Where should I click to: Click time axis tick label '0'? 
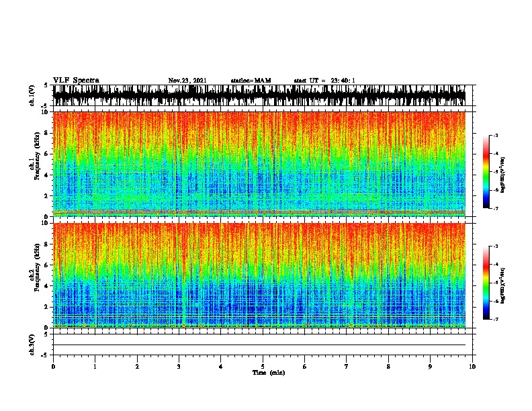(x=53, y=367)
